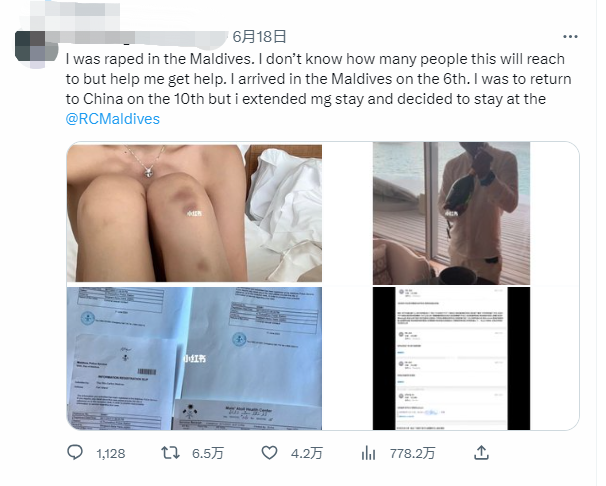Click the 6月18日 post date link

[x=259, y=37]
